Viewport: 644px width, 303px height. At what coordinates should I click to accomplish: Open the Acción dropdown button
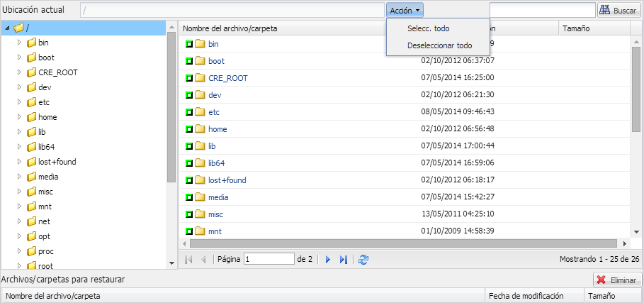point(406,11)
